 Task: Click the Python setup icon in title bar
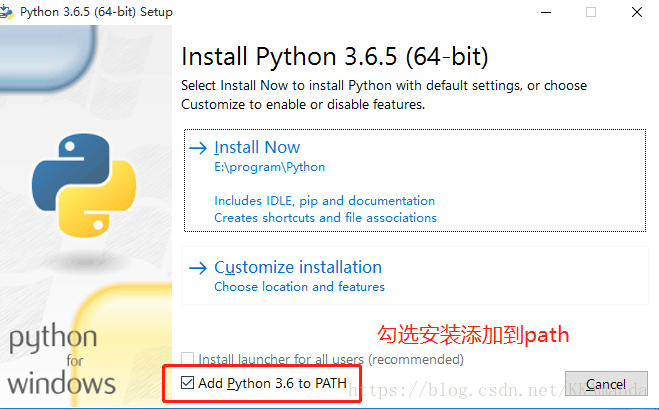pyautogui.click(x=6, y=12)
